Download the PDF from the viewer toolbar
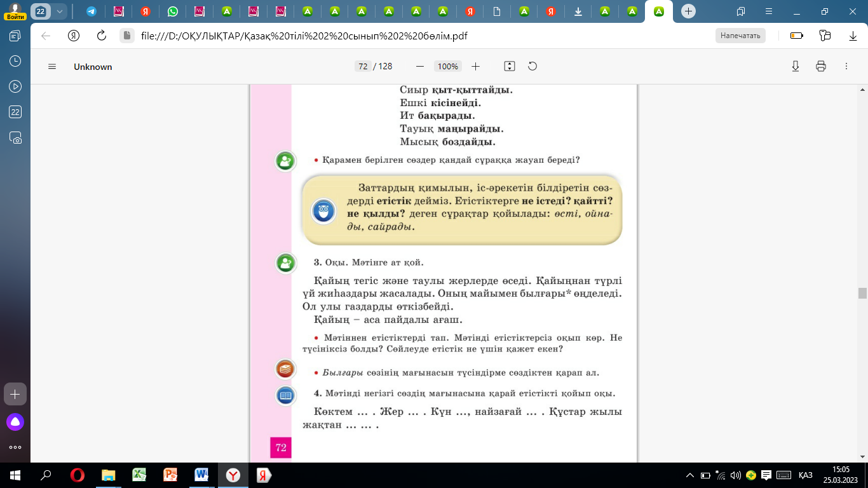This screenshot has width=868, height=488. pyautogui.click(x=796, y=67)
